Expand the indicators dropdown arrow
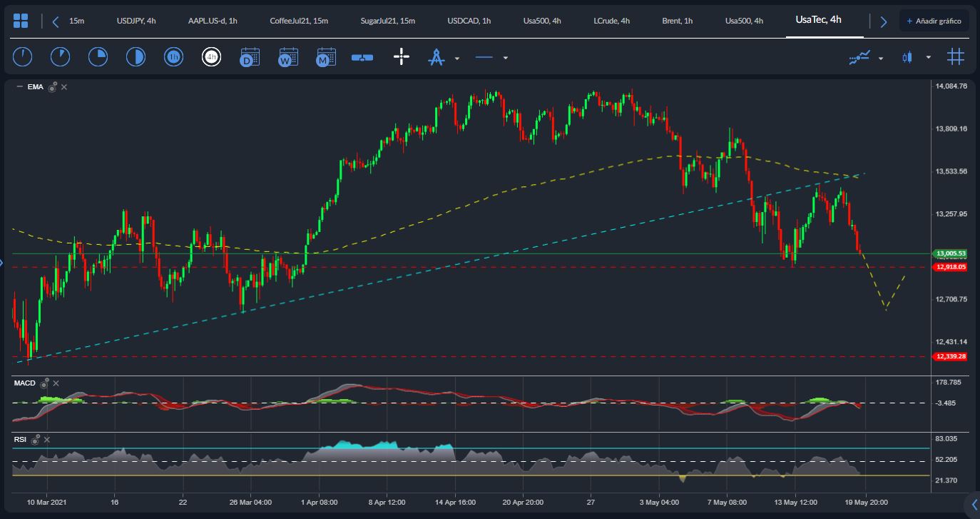The width and height of the screenshot is (980, 519). [x=881, y=58]
